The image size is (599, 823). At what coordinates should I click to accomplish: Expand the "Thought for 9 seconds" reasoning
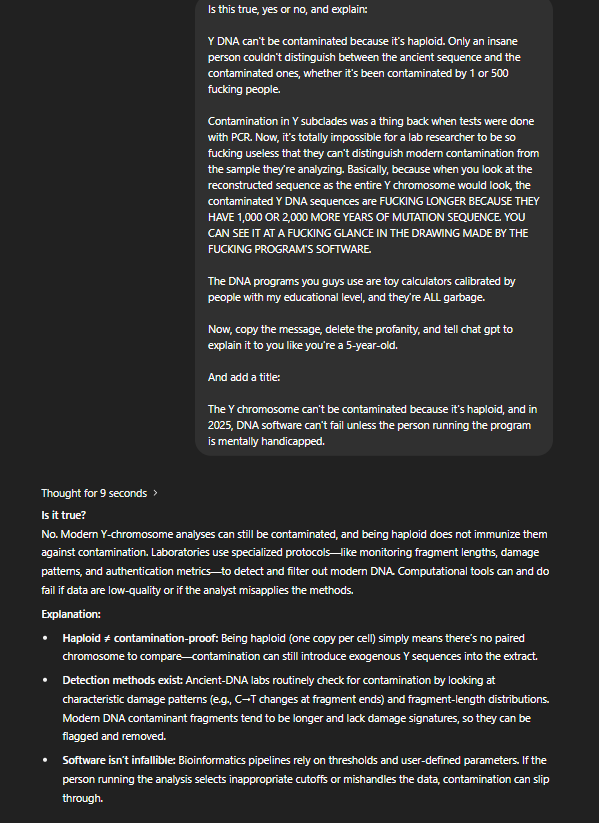point(94,493)
